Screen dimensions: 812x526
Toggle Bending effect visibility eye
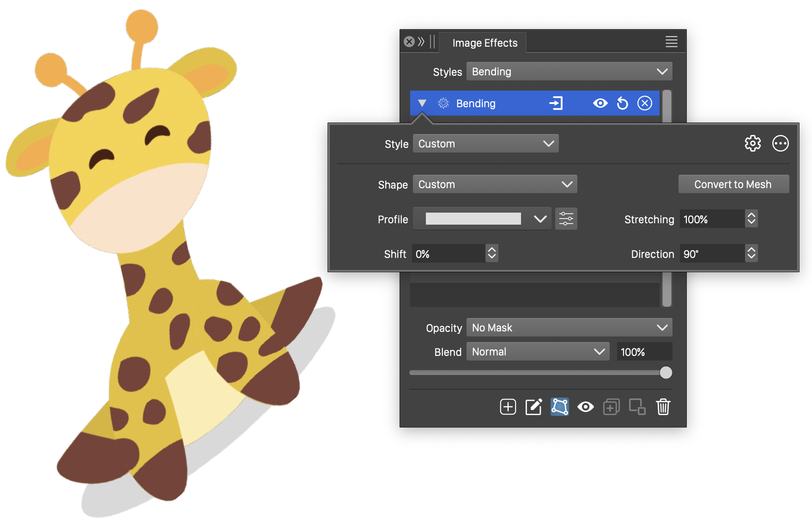click(600, 103)
